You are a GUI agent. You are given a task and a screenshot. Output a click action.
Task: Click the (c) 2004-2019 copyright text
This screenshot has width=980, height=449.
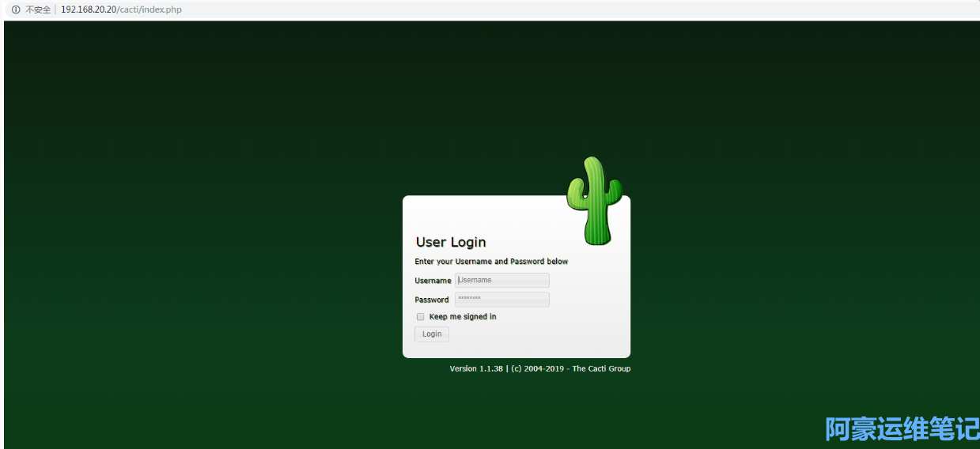pos(536,369)
